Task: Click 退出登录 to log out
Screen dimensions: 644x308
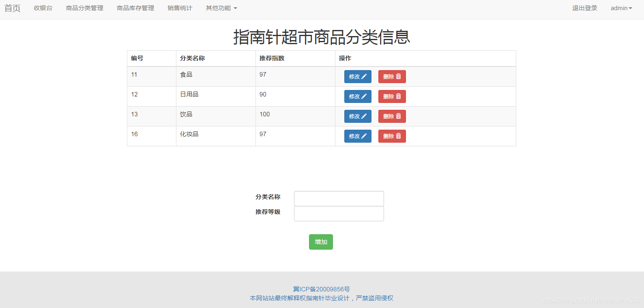Action: [585, 8]
